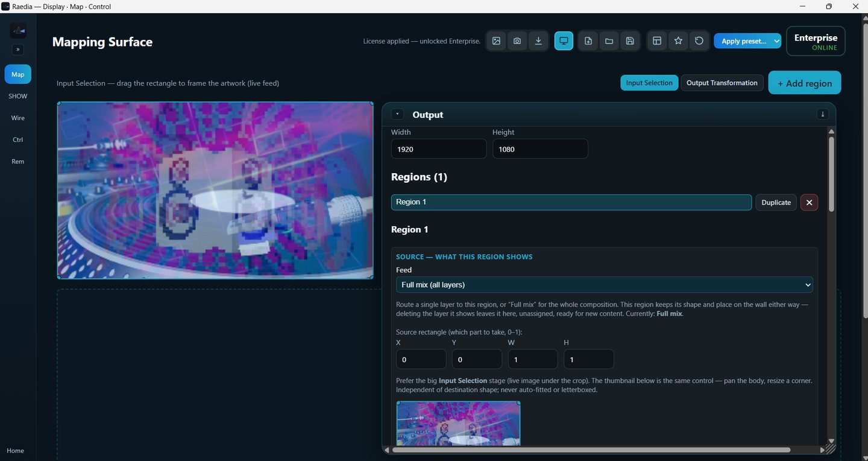Click the star favorite icon
868x461 pixels.
point(678,41)
